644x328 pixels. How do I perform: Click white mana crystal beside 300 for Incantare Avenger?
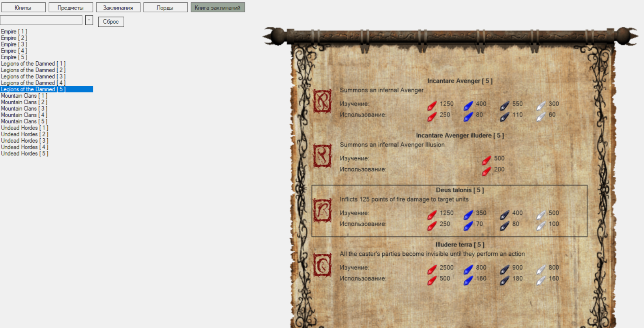(x=541, y=106)
